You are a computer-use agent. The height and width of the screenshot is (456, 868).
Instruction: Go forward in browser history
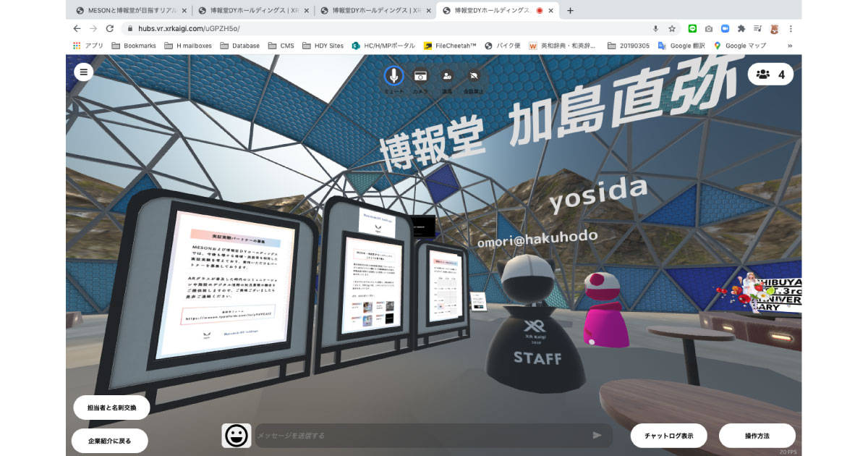click(93, 28)
